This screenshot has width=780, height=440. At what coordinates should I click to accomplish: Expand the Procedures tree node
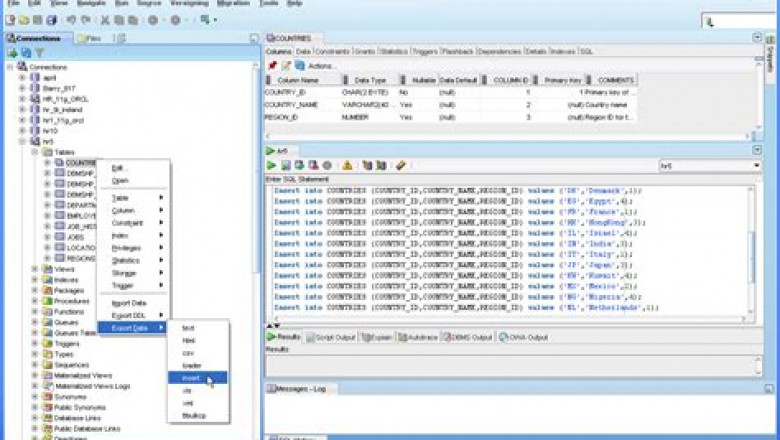(35, 301)
